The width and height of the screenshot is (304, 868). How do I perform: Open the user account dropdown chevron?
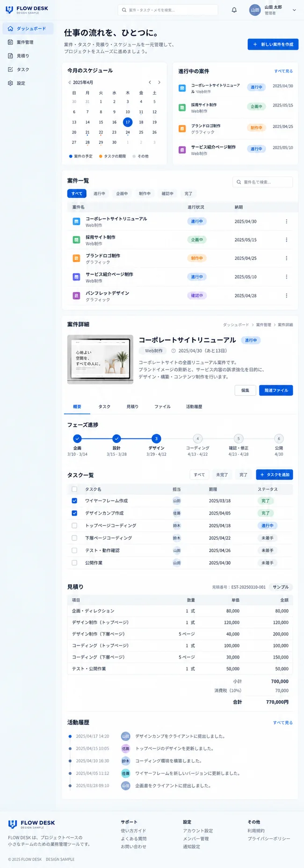coord(294,10)
